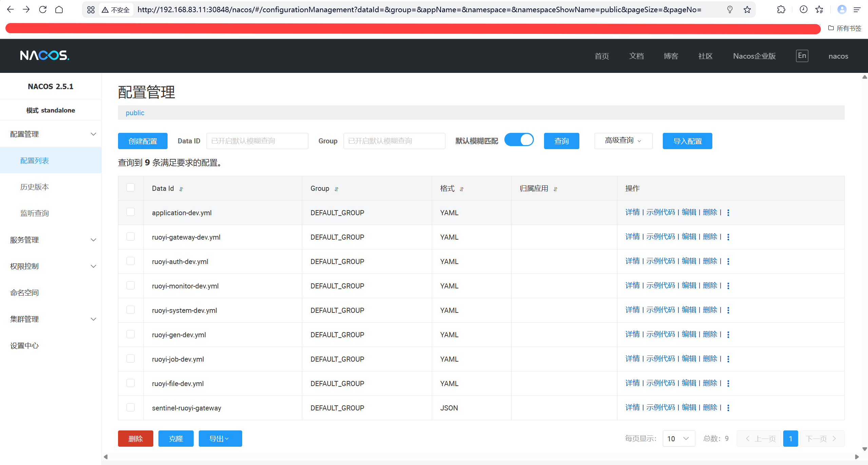
Task: Check the ruoyi-monitor-dev.yml row checkbox
Action: (x=131, y=285)
